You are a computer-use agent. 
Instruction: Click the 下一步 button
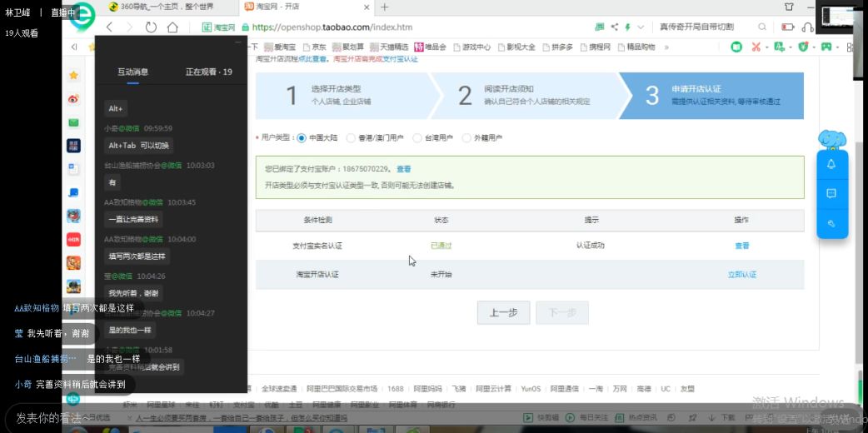click(562, 312)
